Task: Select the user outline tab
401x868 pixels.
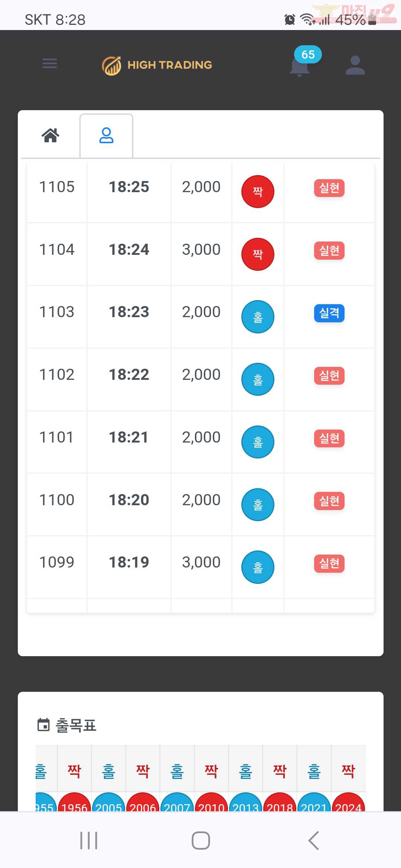Action: point(107,135)
